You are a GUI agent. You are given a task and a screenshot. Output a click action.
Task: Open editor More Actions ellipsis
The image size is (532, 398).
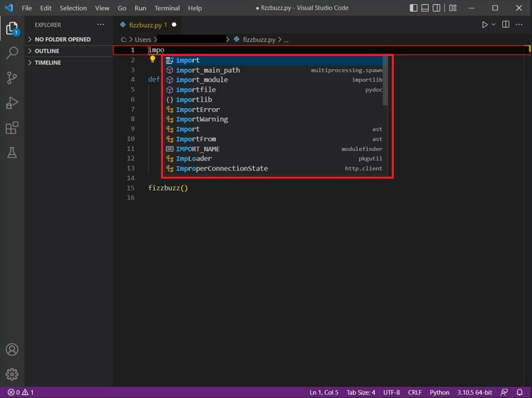(519, 24)
